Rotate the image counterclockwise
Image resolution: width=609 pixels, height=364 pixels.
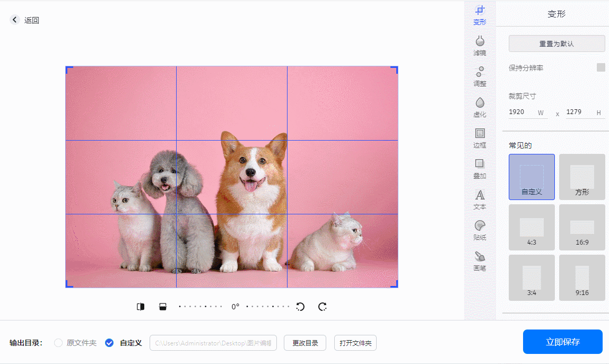pyautogui.click(x=300, y=307)
